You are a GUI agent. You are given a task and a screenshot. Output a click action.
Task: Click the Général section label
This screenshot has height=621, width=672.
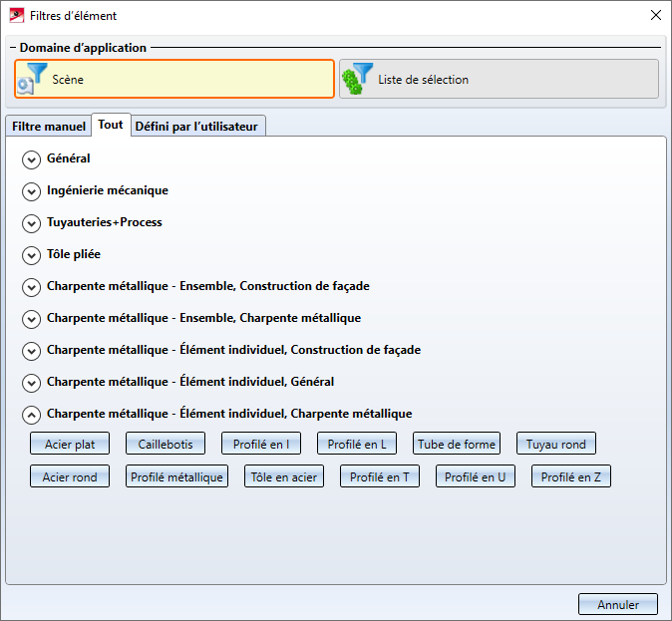click(69, 158)
